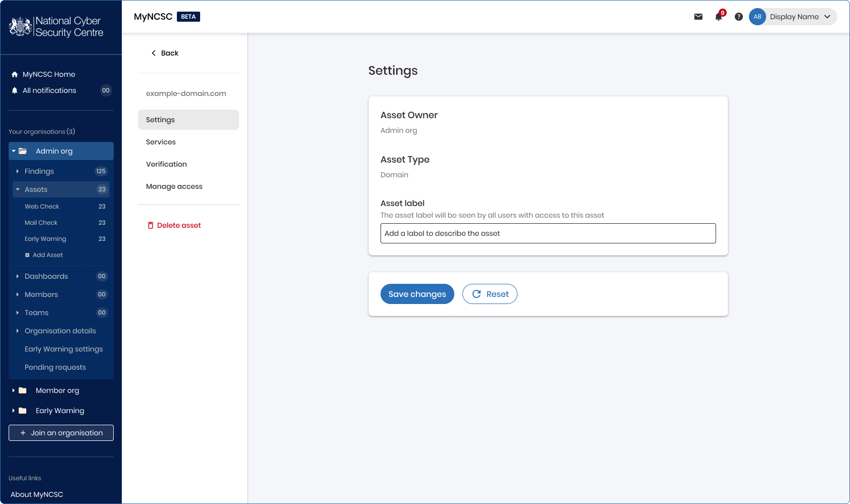The width and height of the screenshot is (850, 504).
Task: Expand the Members section arrow
Action: click(18, 294)
